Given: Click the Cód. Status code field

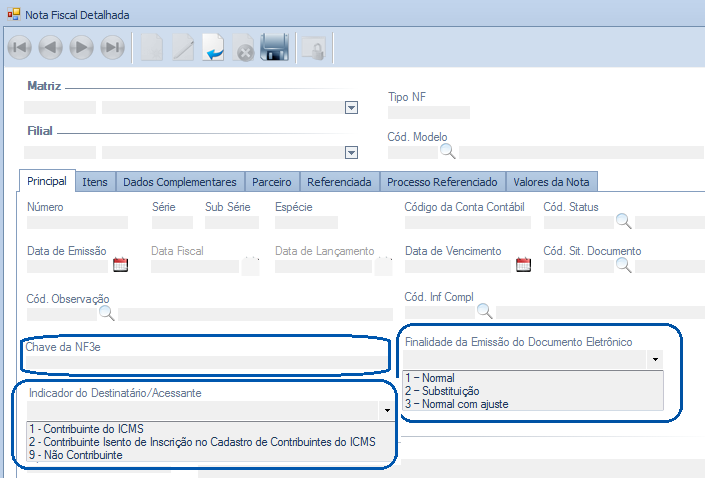Looking at the screenshot, I should 579,223.
